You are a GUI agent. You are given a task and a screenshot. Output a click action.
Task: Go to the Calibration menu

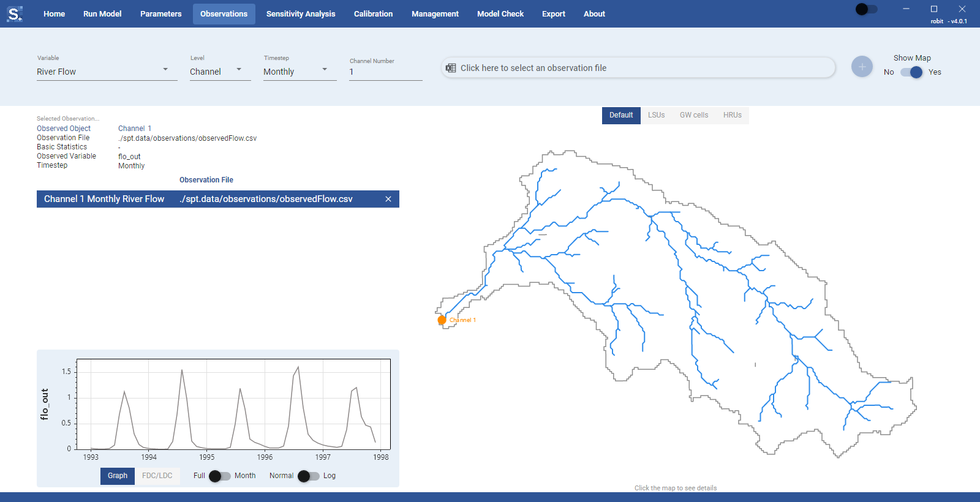coord(373,14)
